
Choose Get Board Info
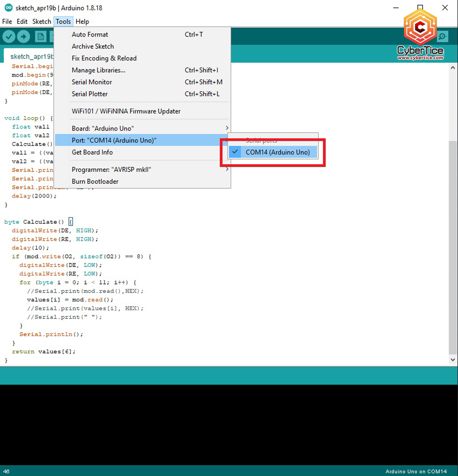point(92,152)
